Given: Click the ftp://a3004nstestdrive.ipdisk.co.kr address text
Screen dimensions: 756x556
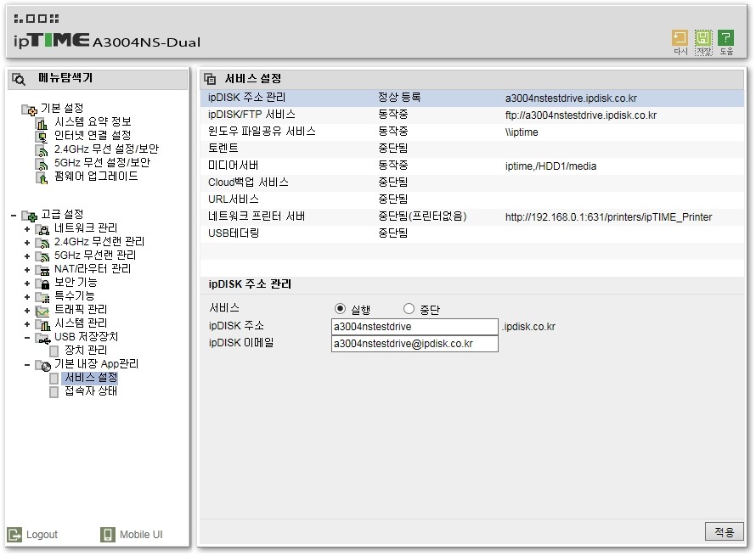Looking at the screenshot, I should [x=581, y=115].
